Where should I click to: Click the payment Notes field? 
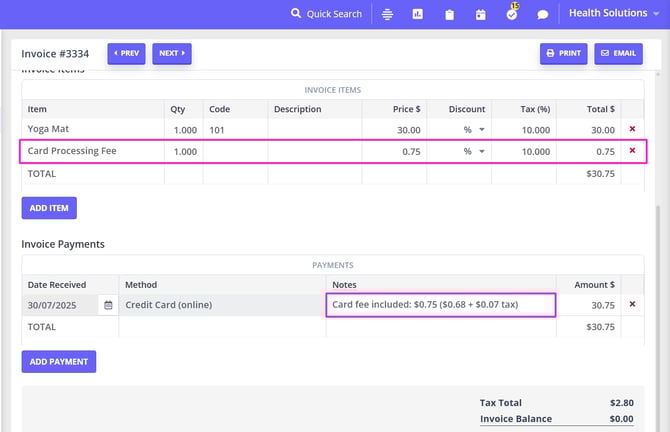[440, 304]
